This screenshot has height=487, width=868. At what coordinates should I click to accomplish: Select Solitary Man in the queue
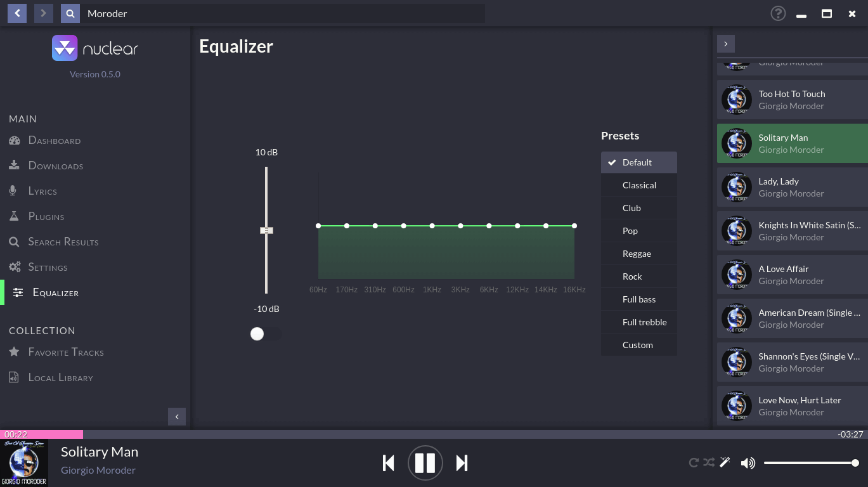coord(792,143)
